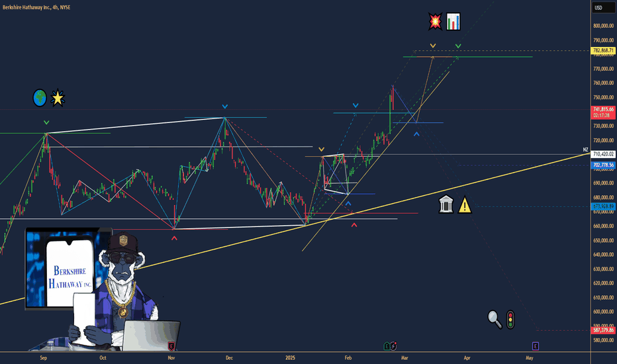Select green down chevron near the 782,868 target
The image size is (617, 364).
(x=458, y=46)
